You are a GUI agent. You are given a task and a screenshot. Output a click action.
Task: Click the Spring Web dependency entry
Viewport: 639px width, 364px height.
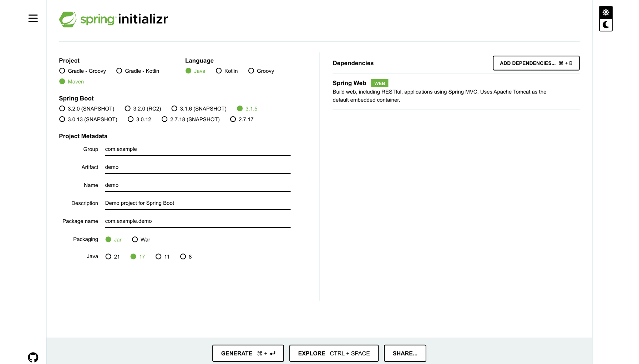[x=456, y=91]
